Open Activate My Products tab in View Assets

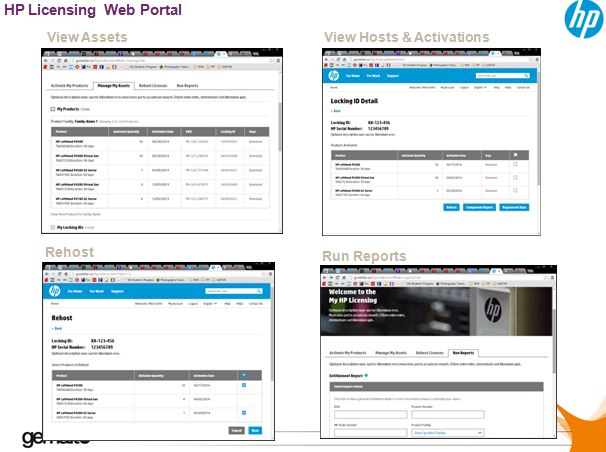(x=70, y=85)
